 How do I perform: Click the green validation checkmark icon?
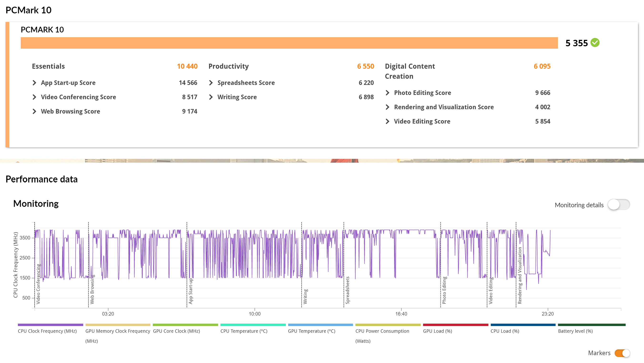pos(595,43)
